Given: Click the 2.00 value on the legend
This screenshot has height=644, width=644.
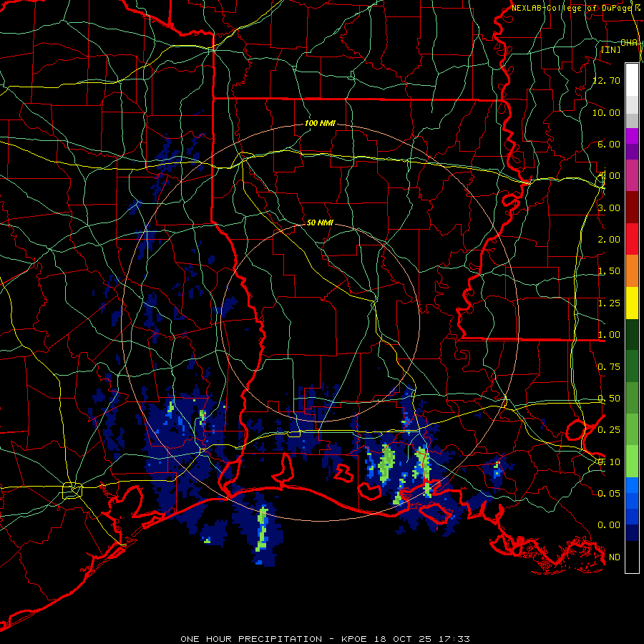Looking at the screenshot, I should [609, 240].
